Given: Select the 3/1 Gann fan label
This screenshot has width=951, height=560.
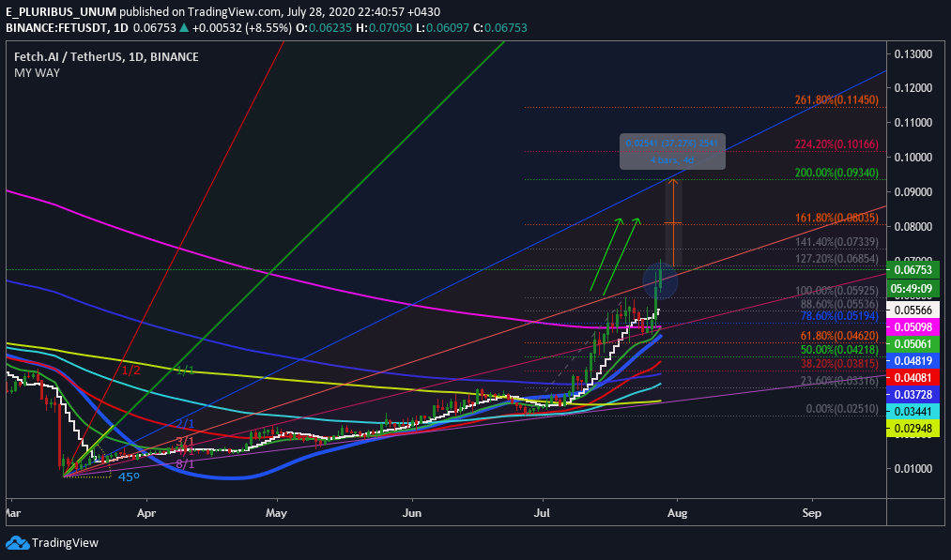Looking at the screenshot, I should pos(185,441).
